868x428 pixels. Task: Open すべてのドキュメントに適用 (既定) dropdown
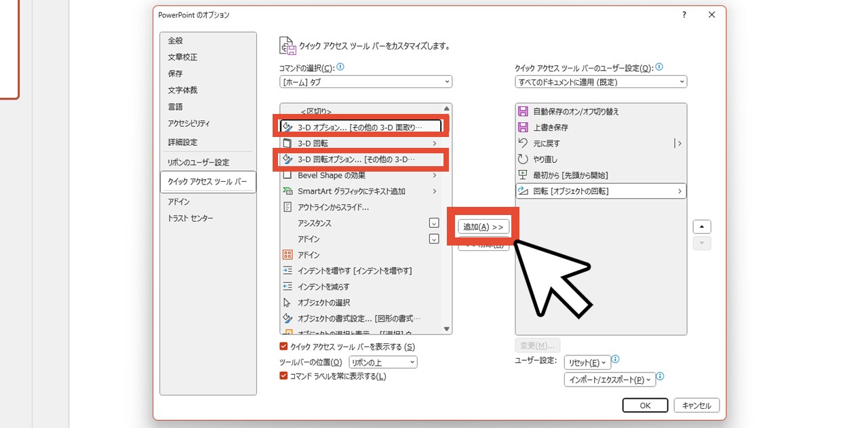(601, 82)
